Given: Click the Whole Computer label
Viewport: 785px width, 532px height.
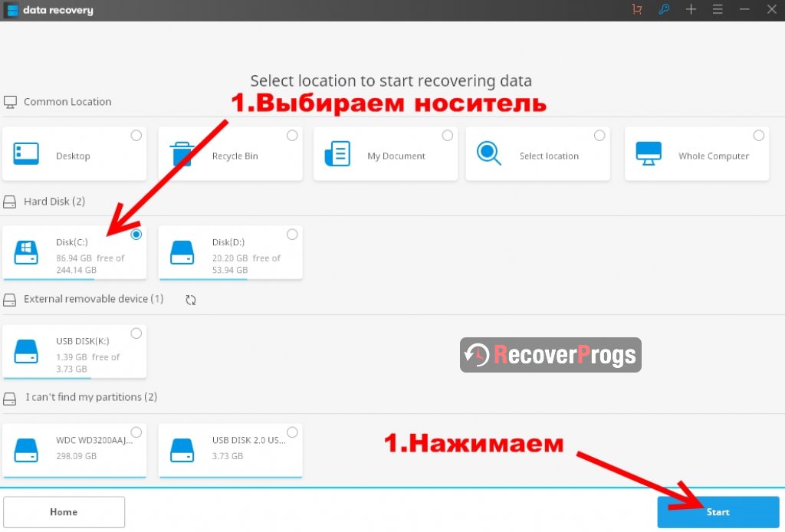Looking at the screenshot, I should (714, 156).
